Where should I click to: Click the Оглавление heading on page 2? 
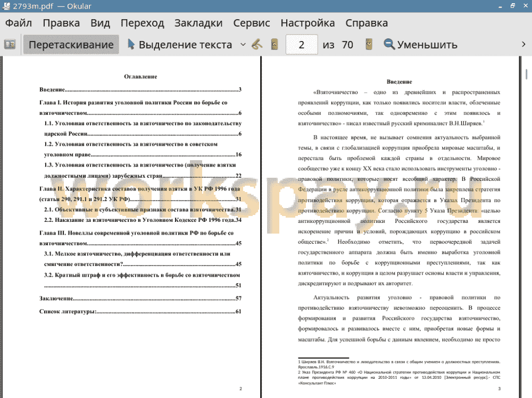point(140,77)
